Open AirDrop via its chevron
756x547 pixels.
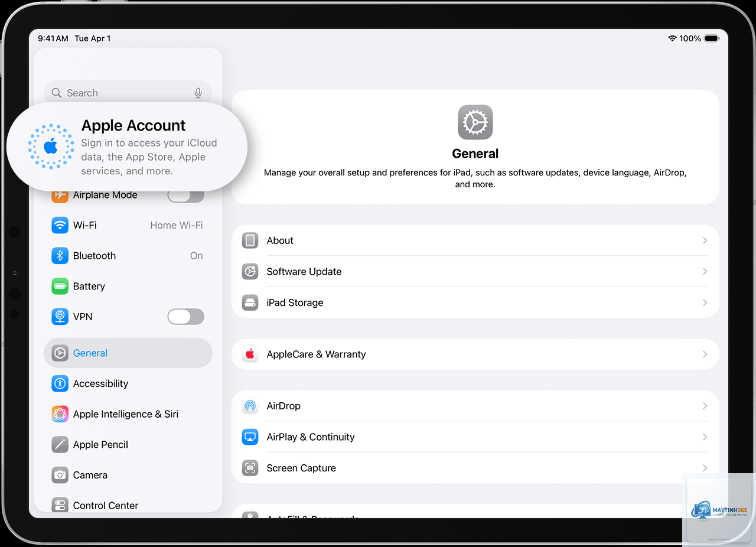pyautogui.click(x=705, y=406)
